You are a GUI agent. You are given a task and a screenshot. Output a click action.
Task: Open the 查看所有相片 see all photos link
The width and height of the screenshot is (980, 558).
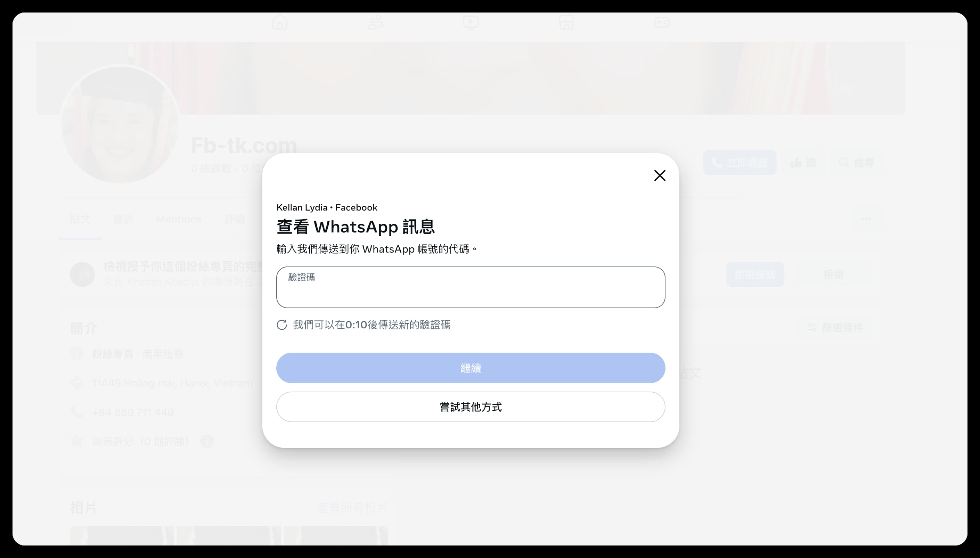tap(352, 508)
